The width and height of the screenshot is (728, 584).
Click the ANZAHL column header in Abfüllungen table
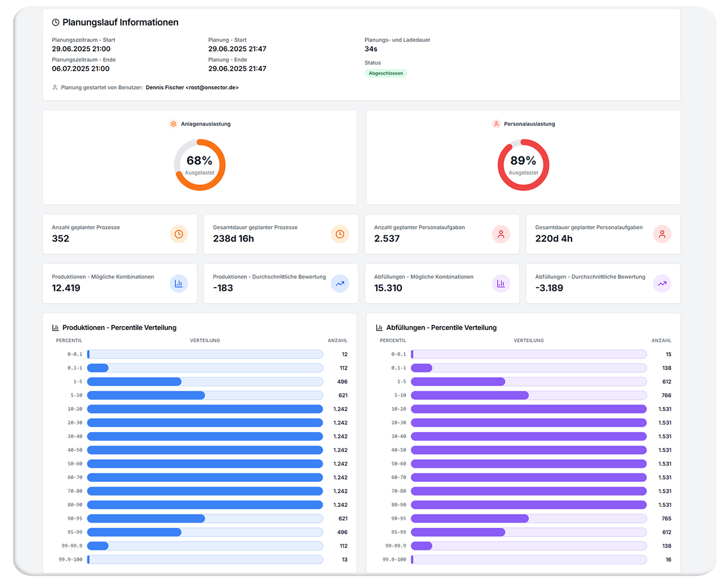[x=661, y=341]
